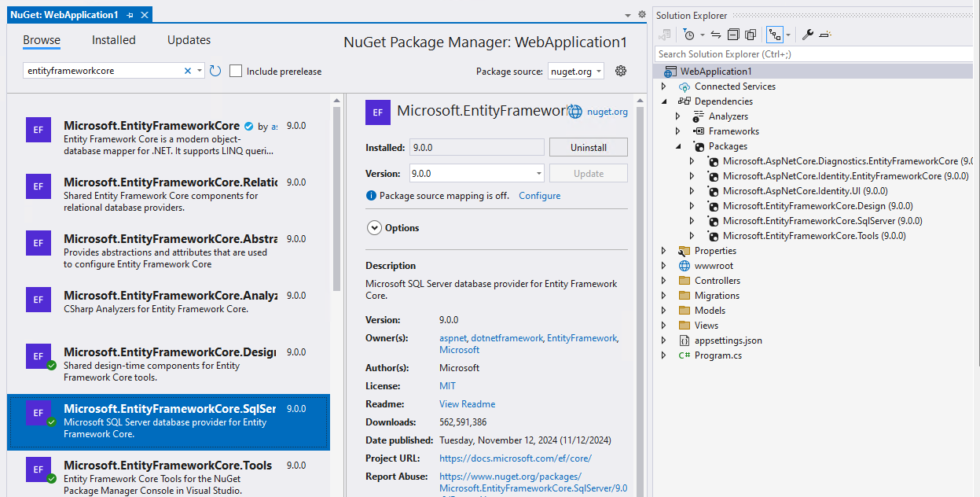Image resolution: width=980 pixels, height=497 pixels.
Task: Sync Solution Explorer with active document
Action: [x=715, y=35]
